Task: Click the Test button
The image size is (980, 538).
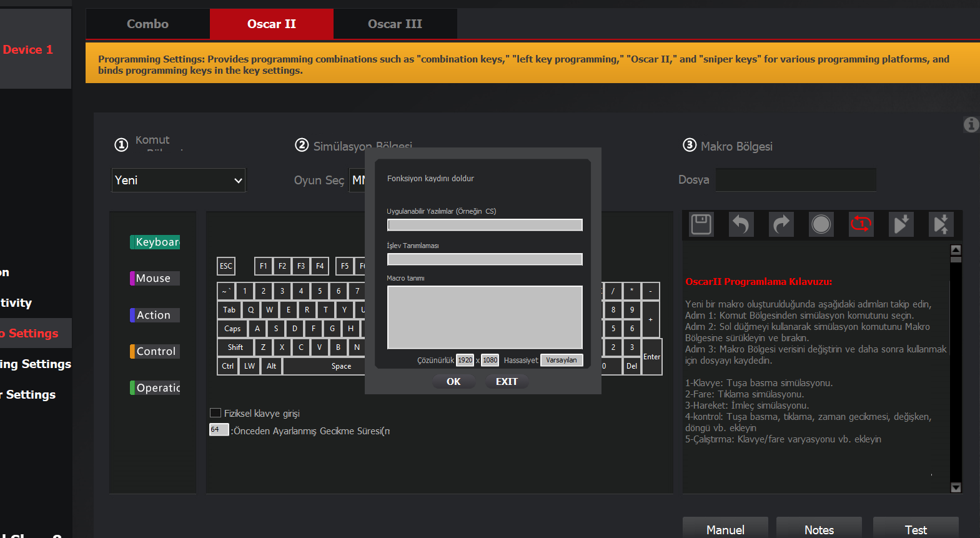Action: point(916,529)
